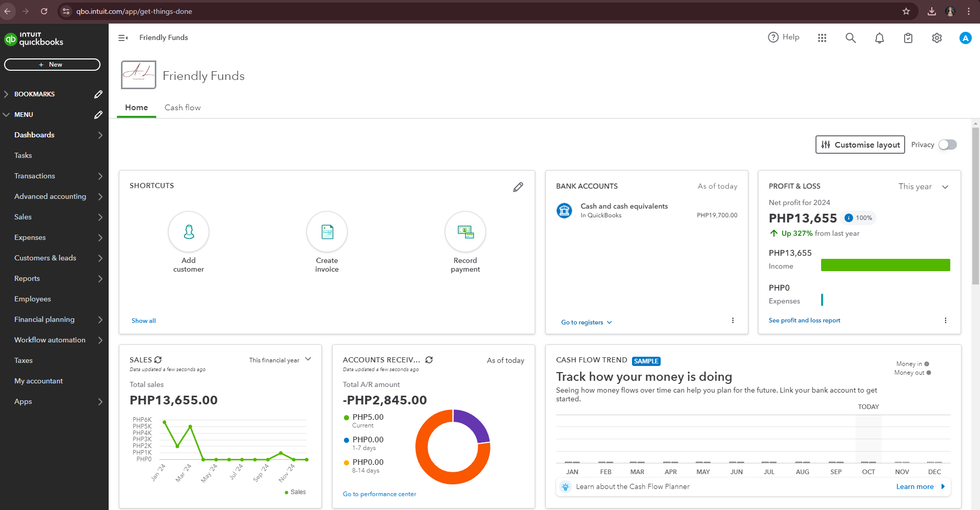Open Bank Accounts card three-dot menu
Viewport: 980px width, 510px height.
pos(733,320)
